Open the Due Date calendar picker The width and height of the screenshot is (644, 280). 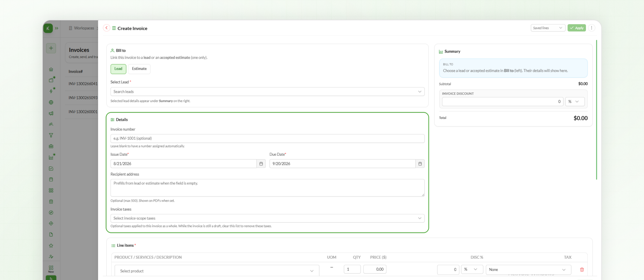coord(420,164)
